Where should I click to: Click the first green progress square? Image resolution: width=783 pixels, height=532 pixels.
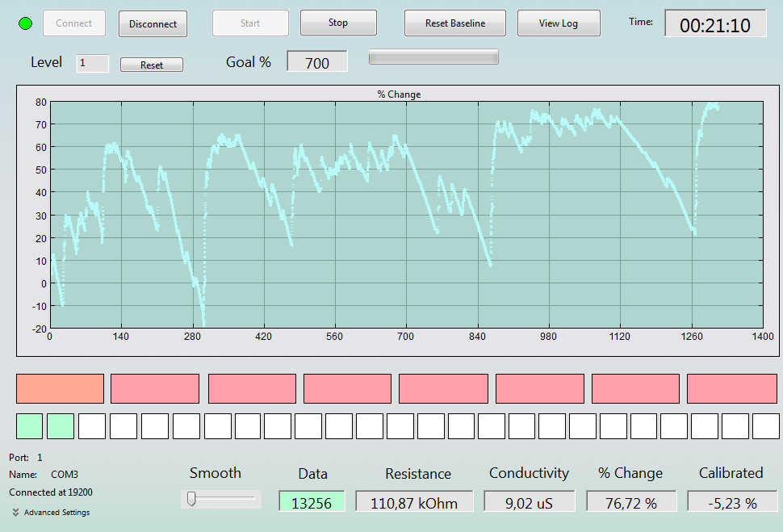[x=29, y=426]
